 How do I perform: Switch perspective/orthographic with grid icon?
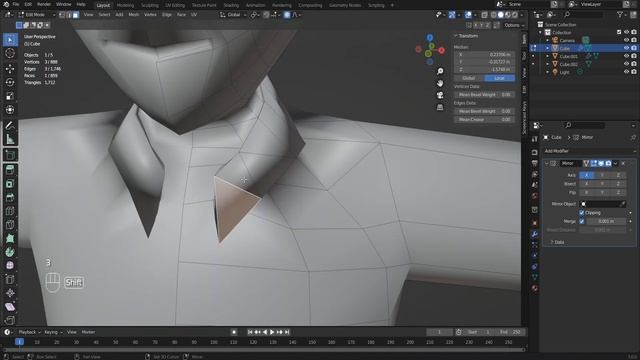[x=440, y=107]
